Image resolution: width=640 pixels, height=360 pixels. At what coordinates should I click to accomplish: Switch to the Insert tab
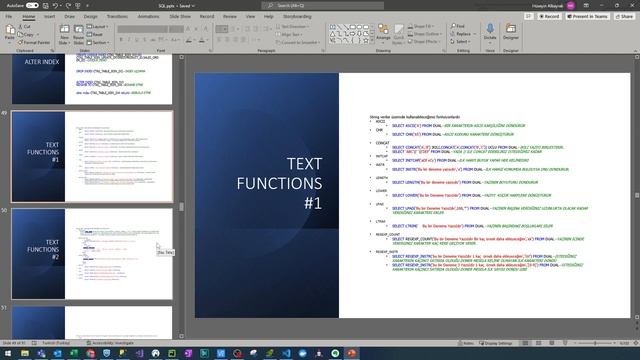click(49, 16)
